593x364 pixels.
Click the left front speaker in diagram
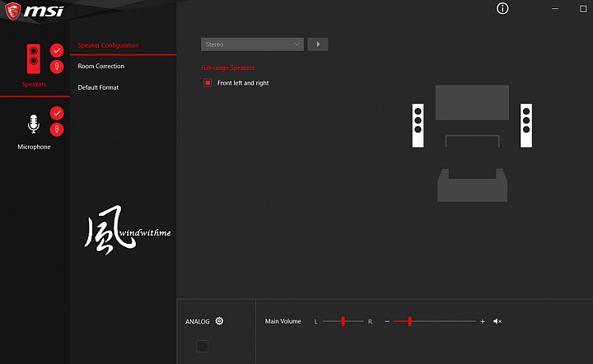[418, 125]
